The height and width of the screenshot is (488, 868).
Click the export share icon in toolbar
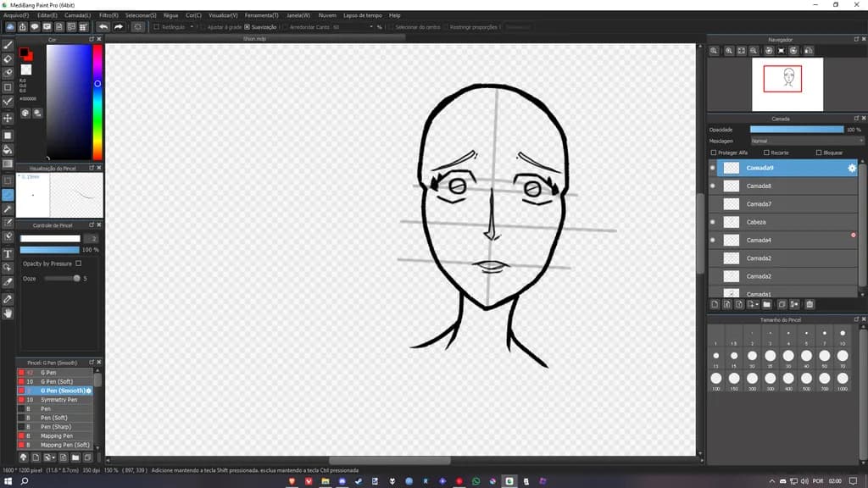(x=23, y=26)
